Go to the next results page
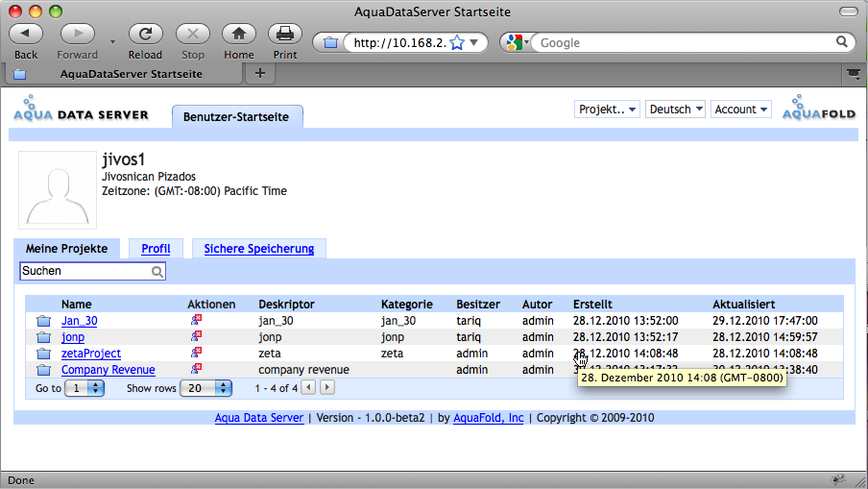Screen dimensions: 868x489 coord(327,388)
